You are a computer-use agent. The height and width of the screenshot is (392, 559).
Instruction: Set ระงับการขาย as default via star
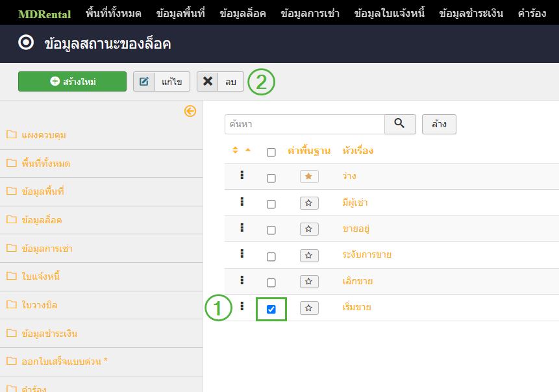309,256
